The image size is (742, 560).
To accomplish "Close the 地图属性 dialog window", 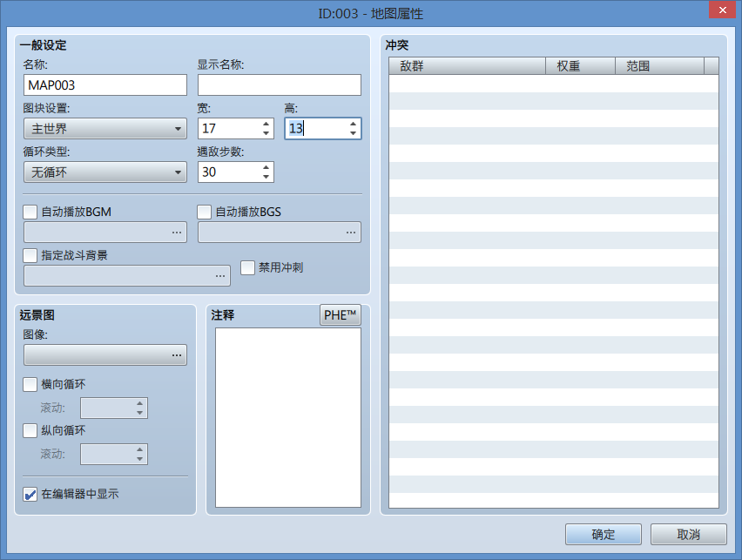I will (x=722, y=10).
